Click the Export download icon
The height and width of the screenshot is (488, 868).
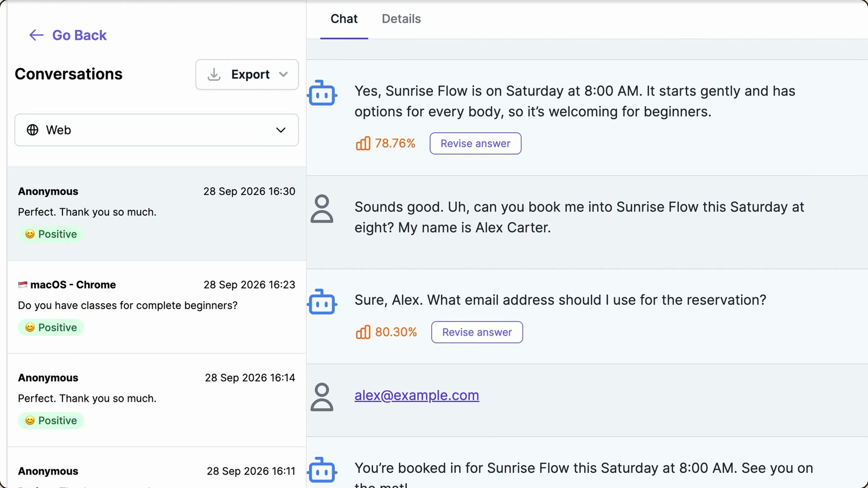pos(214,74)
